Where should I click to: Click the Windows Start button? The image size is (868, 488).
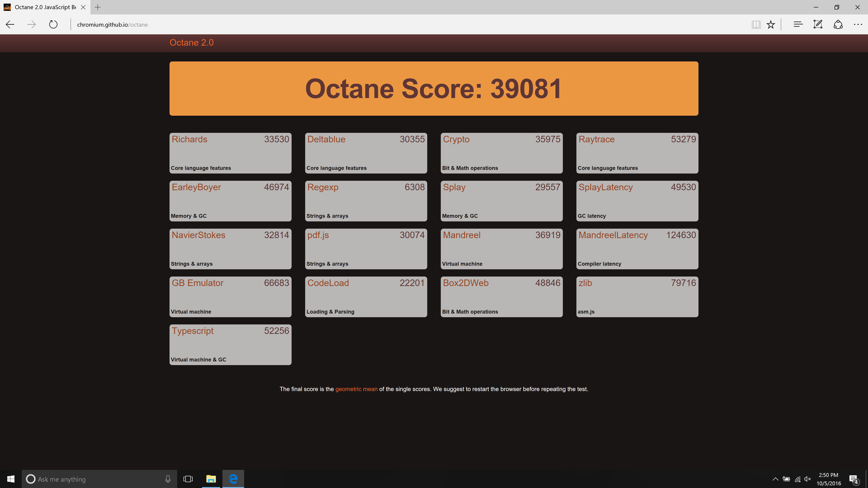tap(11, 479)
